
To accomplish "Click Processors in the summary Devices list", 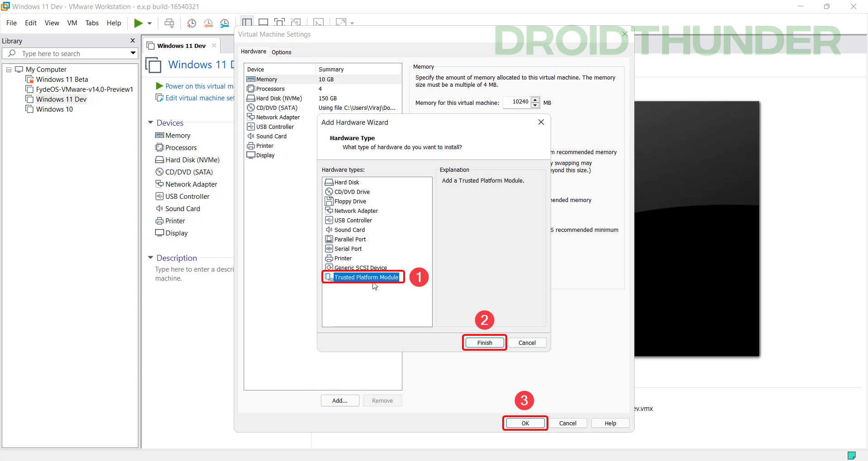I will pos(181,148).
